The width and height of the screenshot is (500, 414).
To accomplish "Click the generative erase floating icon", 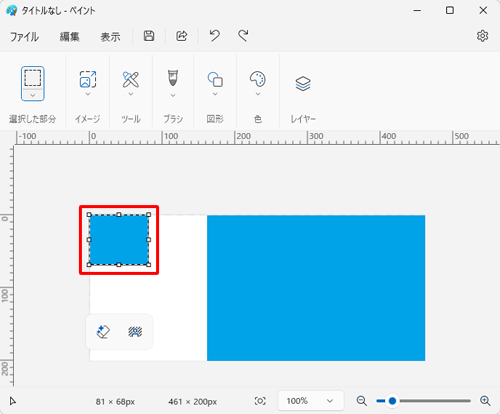I will pyautogui.click(x=103, y=332).
